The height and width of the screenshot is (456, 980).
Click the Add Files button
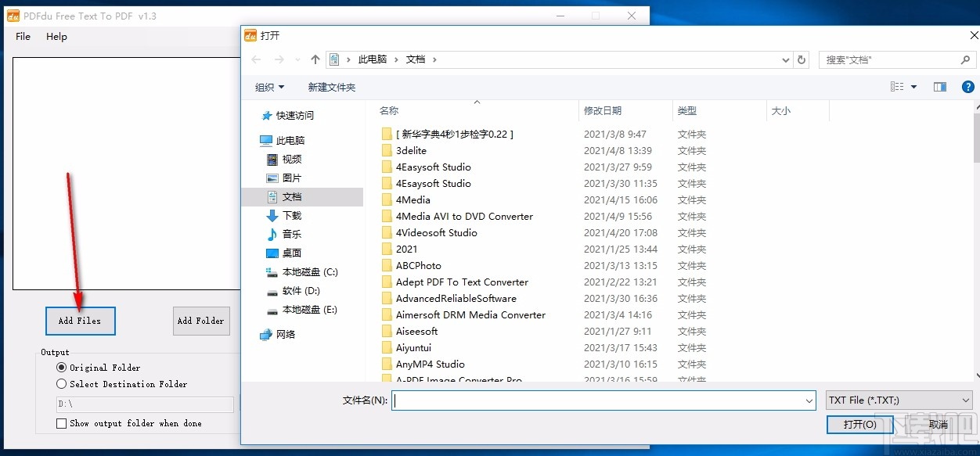pyautogui.click(x=80, y=321)
